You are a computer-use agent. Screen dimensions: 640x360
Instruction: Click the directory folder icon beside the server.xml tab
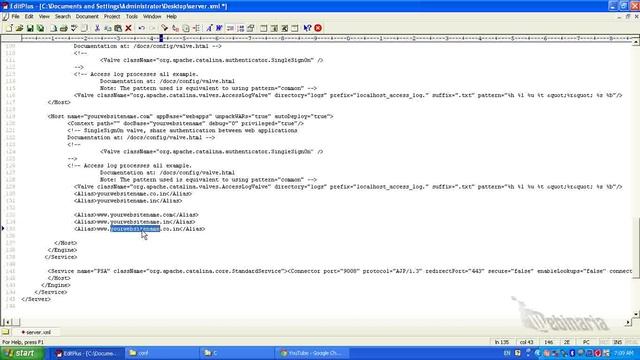click(x=5, y=332)
